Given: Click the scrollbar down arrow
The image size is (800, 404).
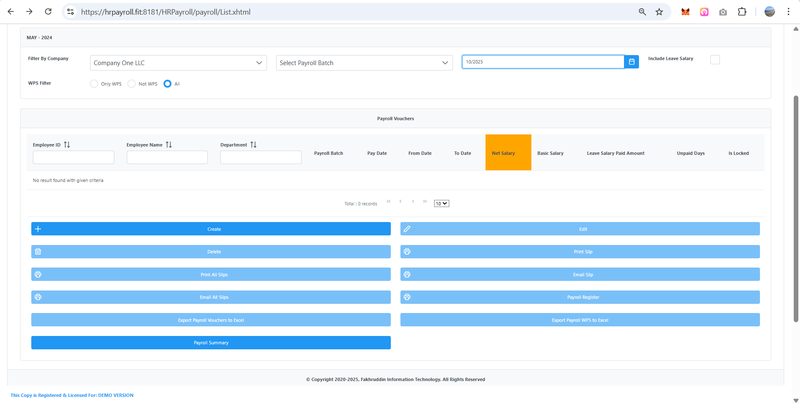Looking at the screenshot, I should click(x=795, y=400).
